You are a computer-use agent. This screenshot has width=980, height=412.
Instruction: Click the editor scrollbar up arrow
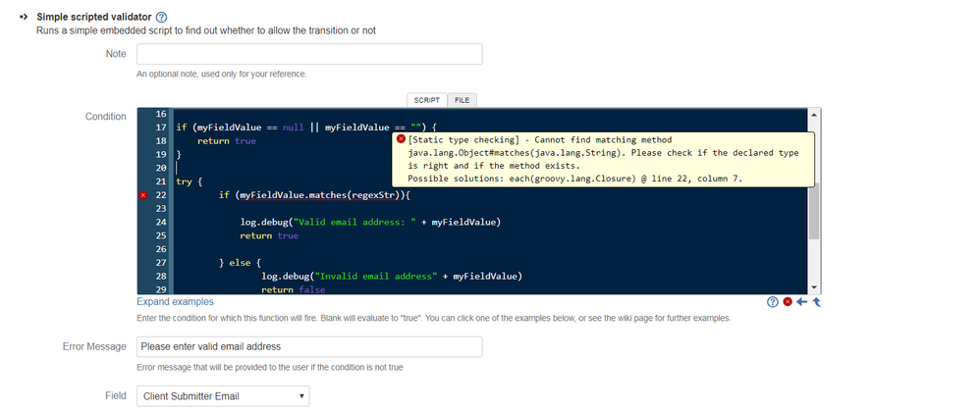click(814, 114)
